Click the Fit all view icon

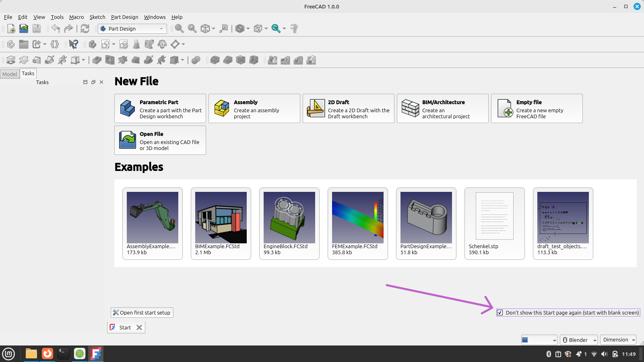coord(180,29)
